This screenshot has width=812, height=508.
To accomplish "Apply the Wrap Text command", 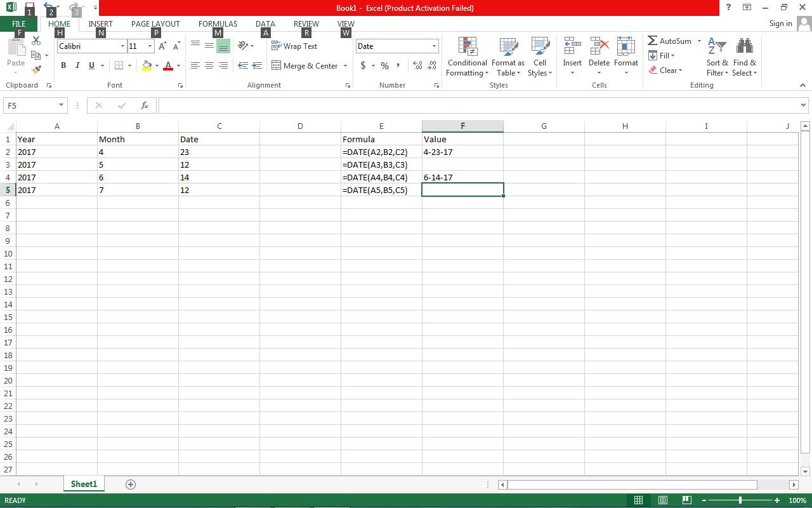I will 294,46.
